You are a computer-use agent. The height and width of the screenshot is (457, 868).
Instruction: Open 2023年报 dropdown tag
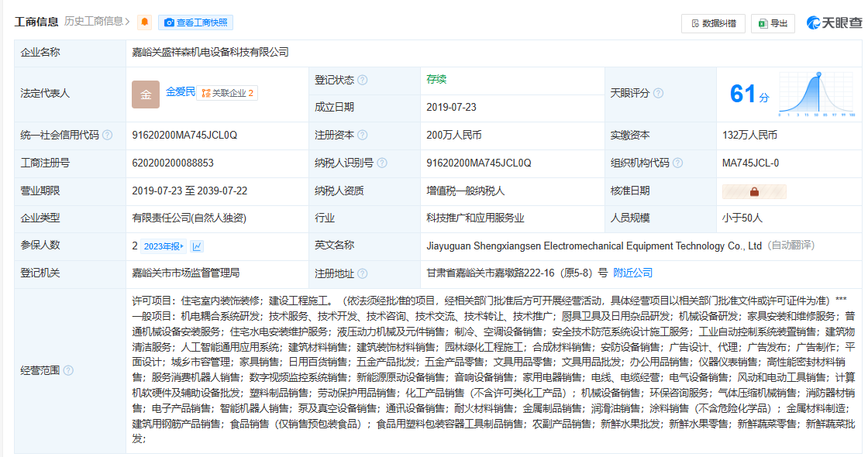click(164, 246)
